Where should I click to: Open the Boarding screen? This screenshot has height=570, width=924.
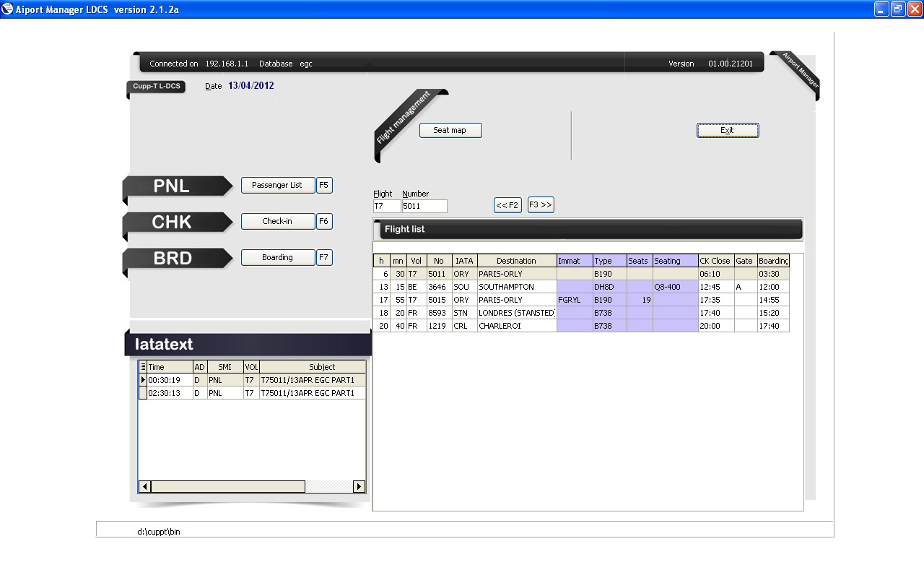click(x=277, y=258)
